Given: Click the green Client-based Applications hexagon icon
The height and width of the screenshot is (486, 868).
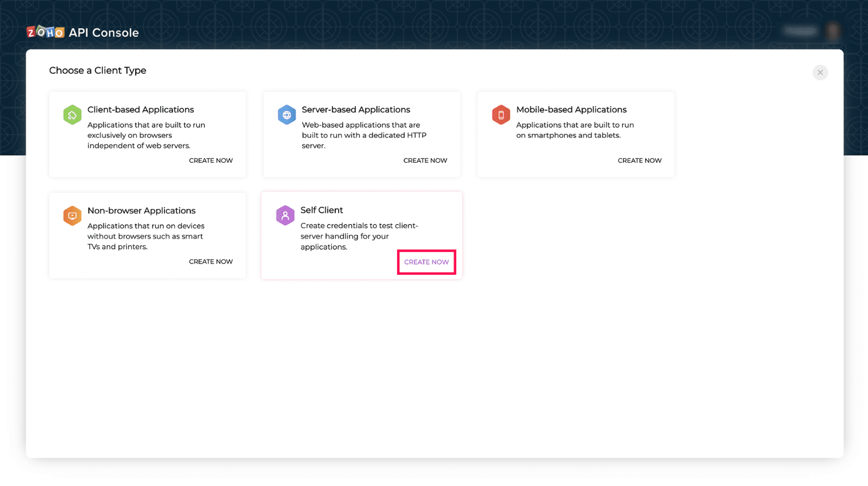Looking at the screenshot, I should pos(72,115).
